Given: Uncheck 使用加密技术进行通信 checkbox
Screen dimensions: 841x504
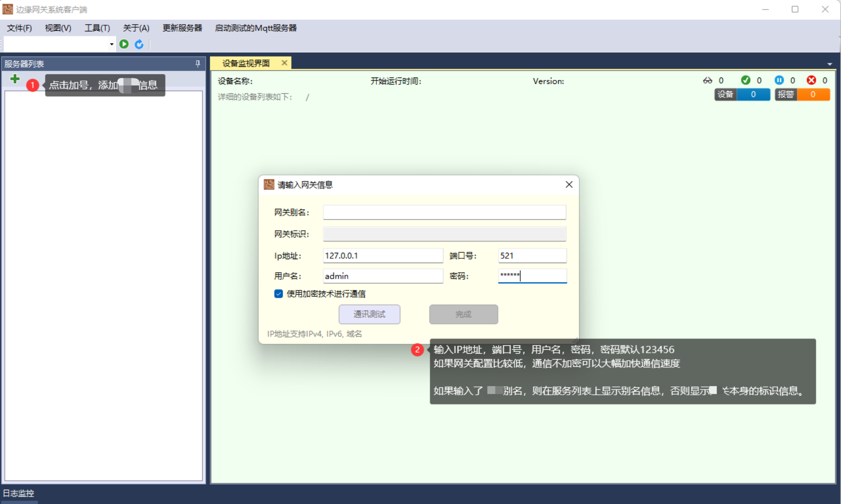Looking at the screenshot, I should [278, 294].
